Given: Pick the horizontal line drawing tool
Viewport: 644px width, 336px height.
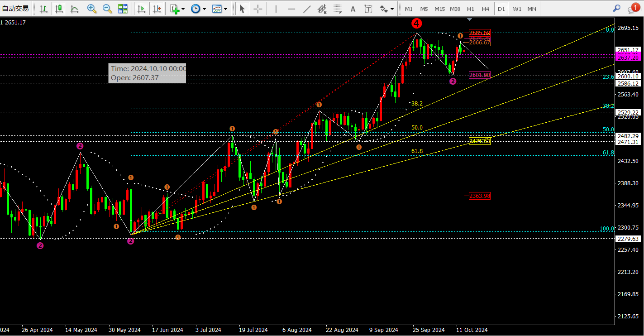Looking at the screenshot, I should [x=291, y=9].
